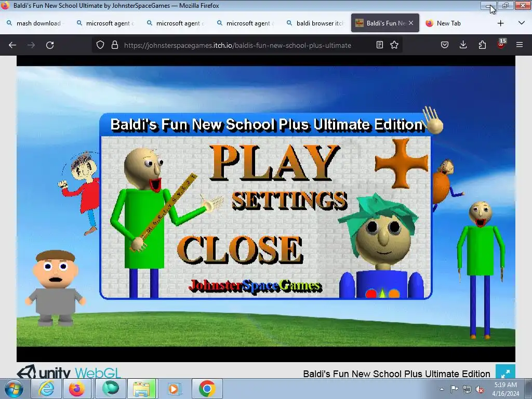This screenshot has height=399, width=532.
Task: Open the Extensions puzzle icon
Action: pos(482,45)
